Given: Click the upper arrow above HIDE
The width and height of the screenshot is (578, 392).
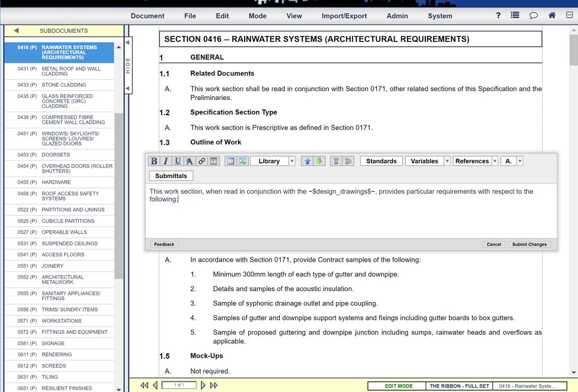Looking at the screenshot, I should 128,43.
